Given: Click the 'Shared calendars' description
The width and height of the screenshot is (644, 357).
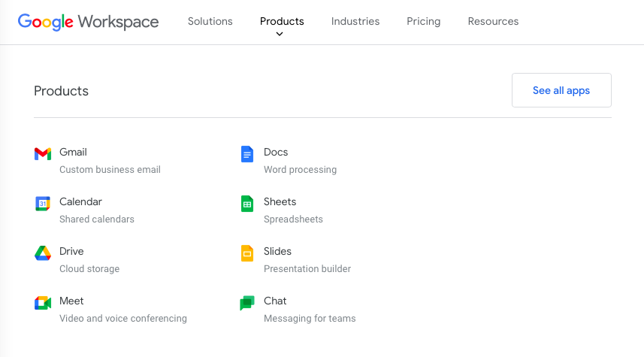Looking at the screenshot, I should 97,219.
